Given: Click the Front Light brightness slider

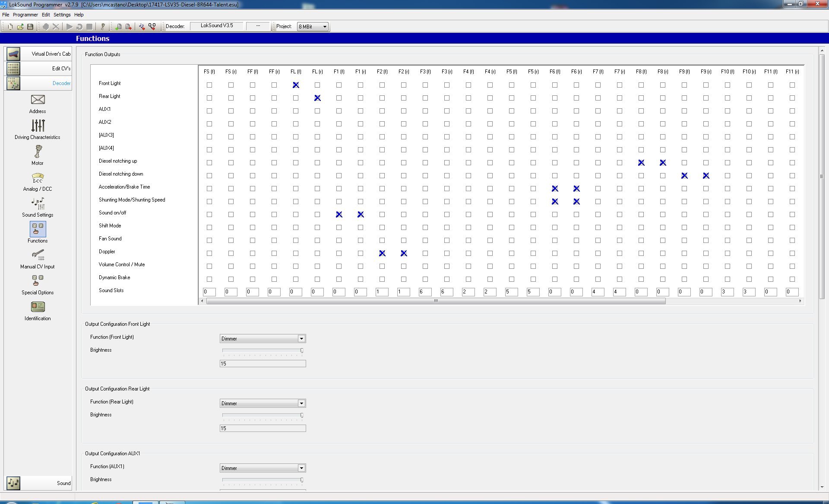Looking at the screenshot, I should pos(263,350).
